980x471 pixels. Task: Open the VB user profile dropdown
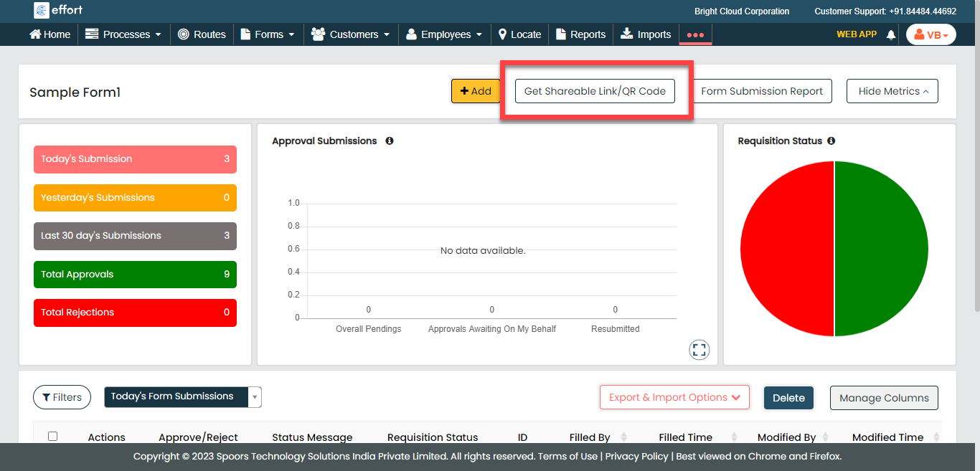930,34
